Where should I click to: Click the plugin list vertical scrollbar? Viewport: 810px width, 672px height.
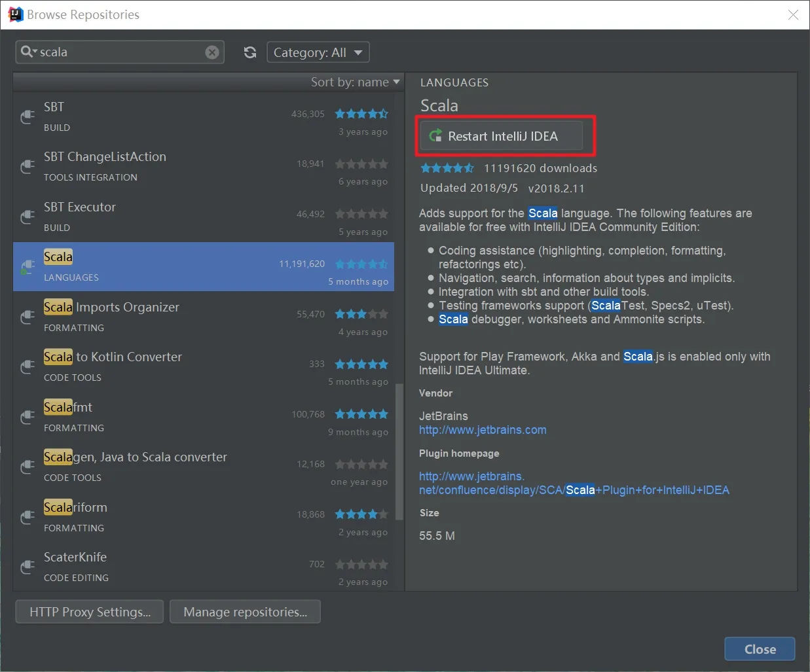(x=399, y=451)
